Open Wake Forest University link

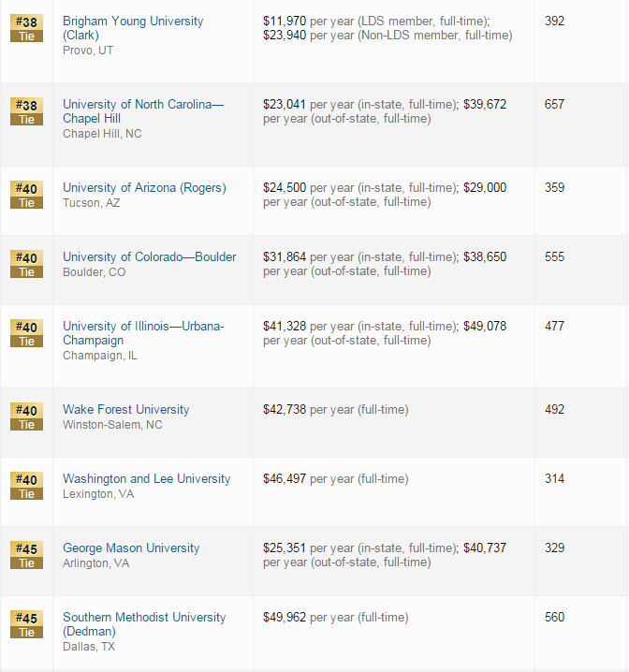pos(125,410)
